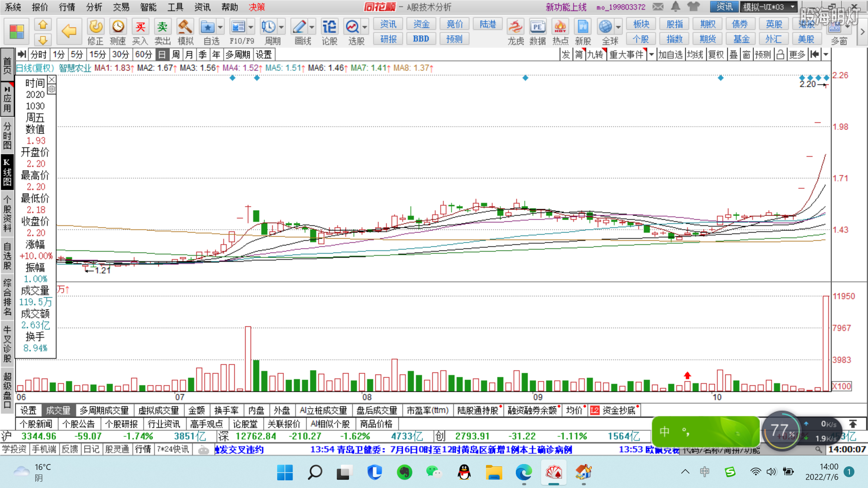Click the 修正 toolbar icon
The image size is (868, 488).
point(95,32)
